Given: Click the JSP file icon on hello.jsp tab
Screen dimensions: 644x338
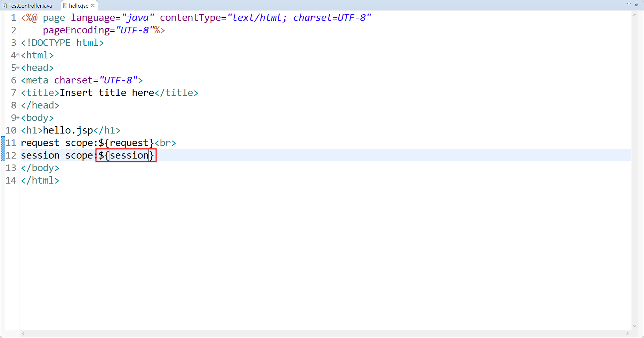Looking at the screenshot, I should [x=65, y=6].
